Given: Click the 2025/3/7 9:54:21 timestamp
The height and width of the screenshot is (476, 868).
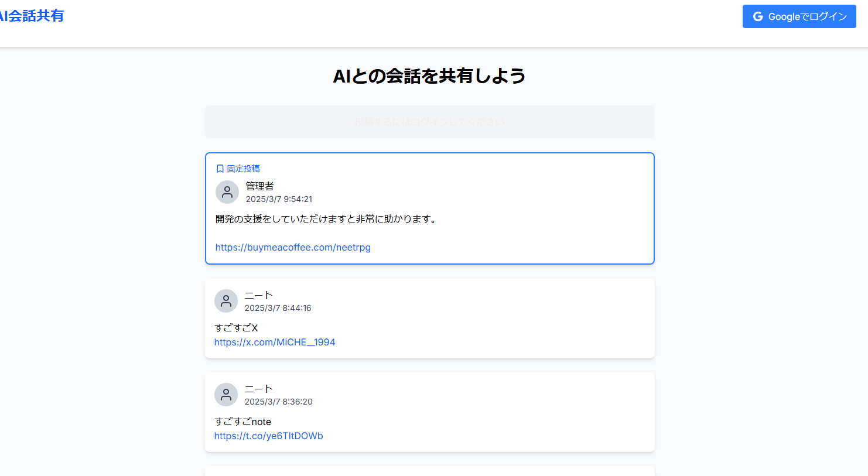Looking at the screenshot, I should coord(279,199).
